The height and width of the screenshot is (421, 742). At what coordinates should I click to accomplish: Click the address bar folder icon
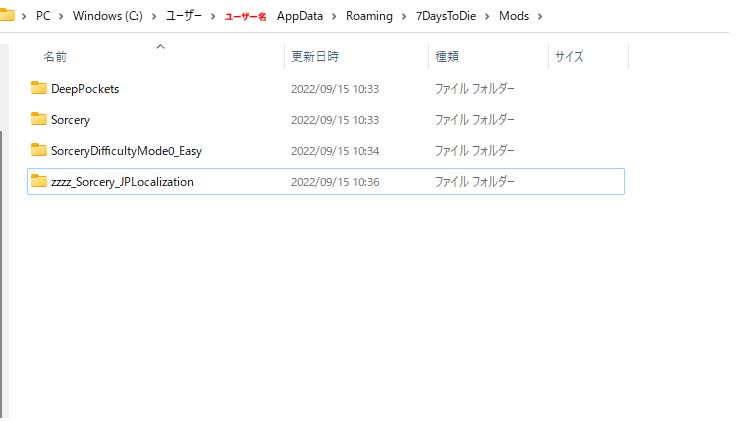(x=7, y=15)
